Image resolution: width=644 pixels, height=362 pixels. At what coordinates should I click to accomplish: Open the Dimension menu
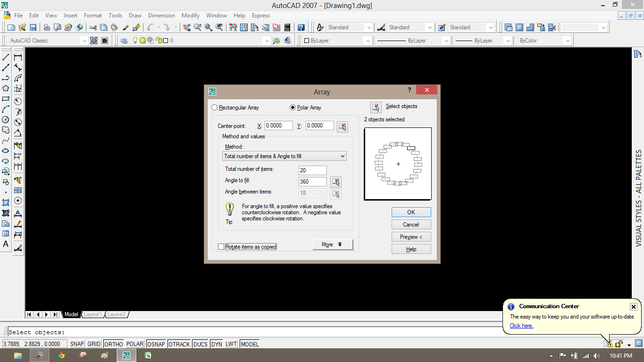161,16
